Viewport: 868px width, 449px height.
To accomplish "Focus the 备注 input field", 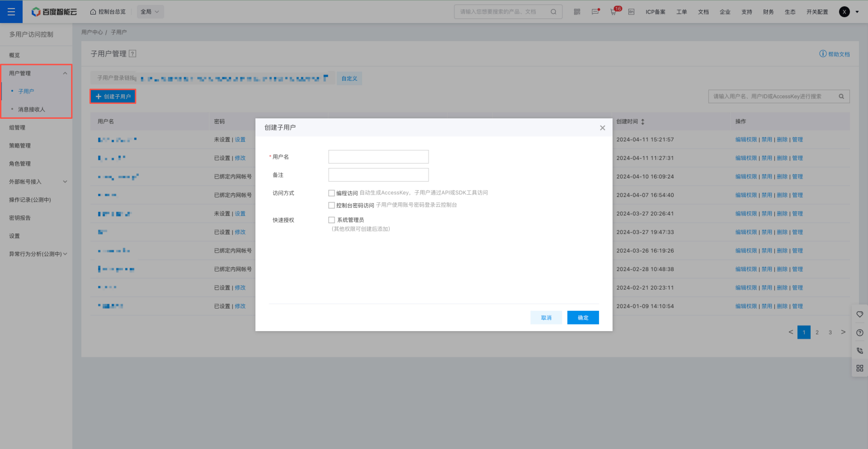I will [x=378, y=175].
